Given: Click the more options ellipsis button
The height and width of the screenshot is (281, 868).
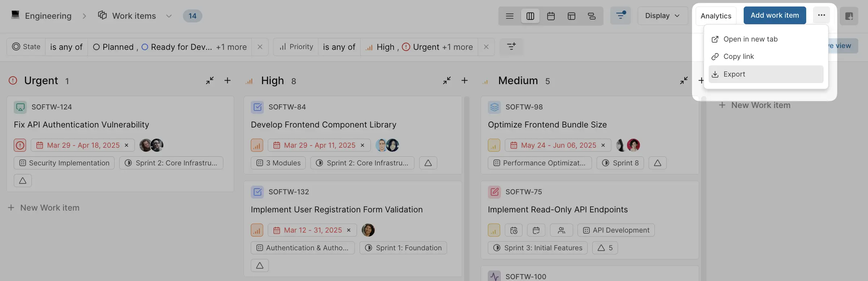Looking at the screenshot, I should 821,15.
